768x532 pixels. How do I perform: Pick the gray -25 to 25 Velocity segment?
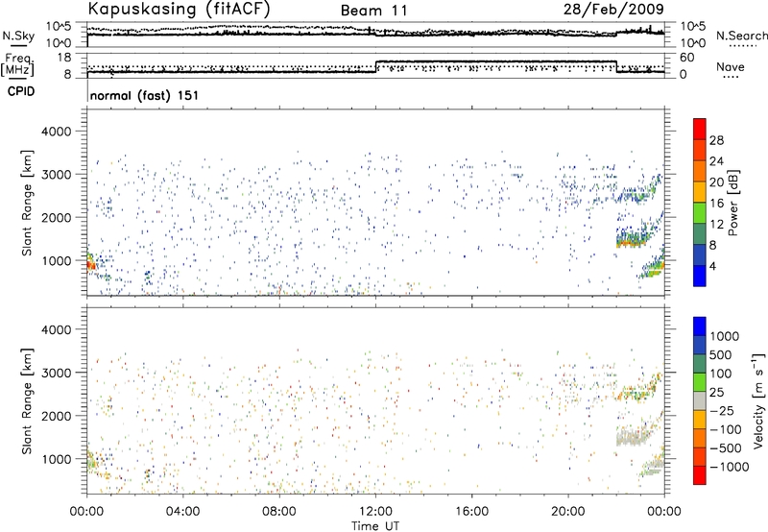700,400
